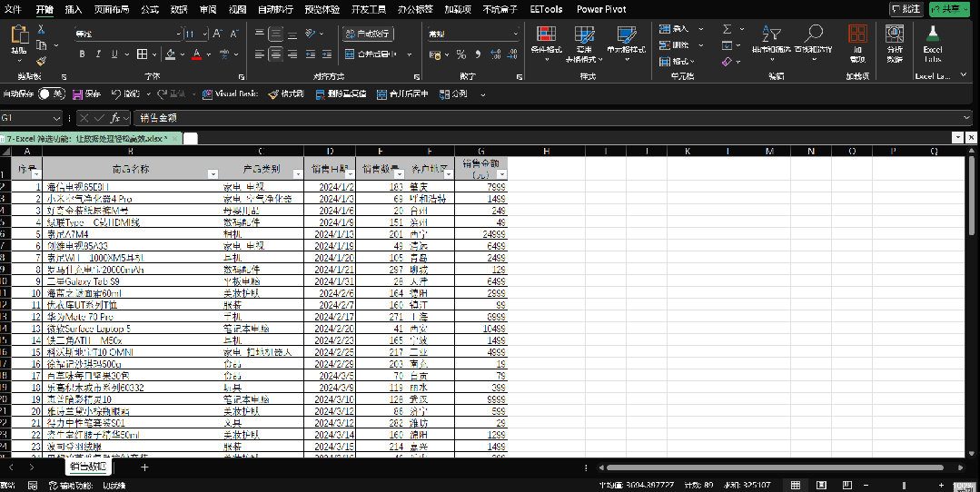Click the Undo button
This screenshot has height=492, width=980.
(x=125, y=94)
